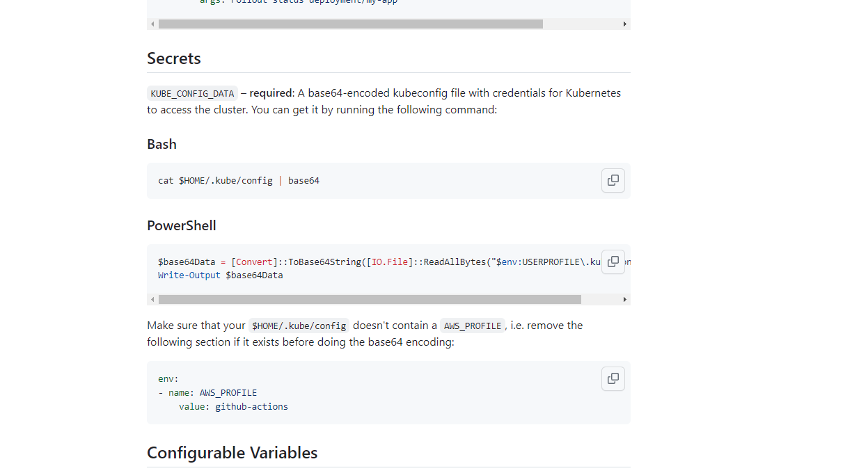868x473 pixels.
Task: Click right arrow of top code scrollbar
Action: [624, 24]
